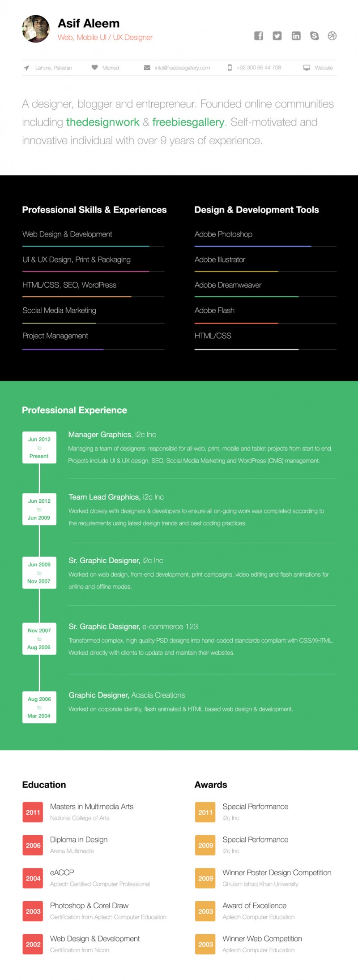Image resolution: width=358 pixels, height=980 pixels.
Task: Click the monitor icon beside Website
Action: 307,68
